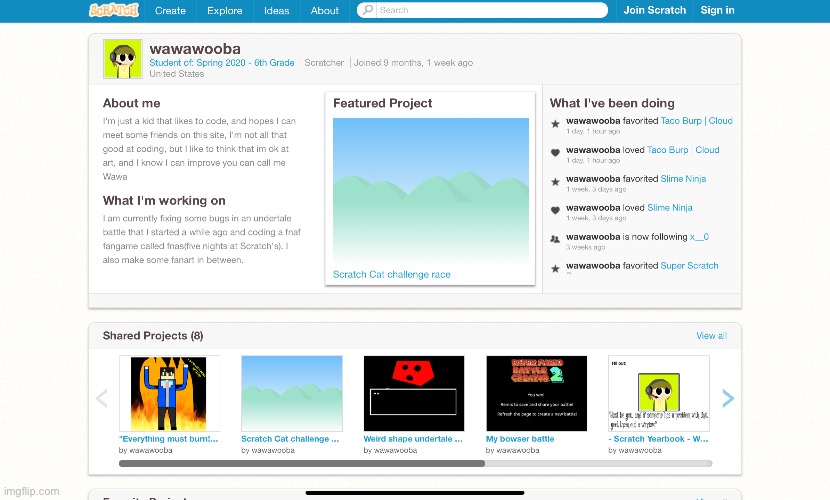This screenshot has height=500, width=830.
Task: Click the star icon beside favorited Super Scratch
Action: (x=555, y=269)
